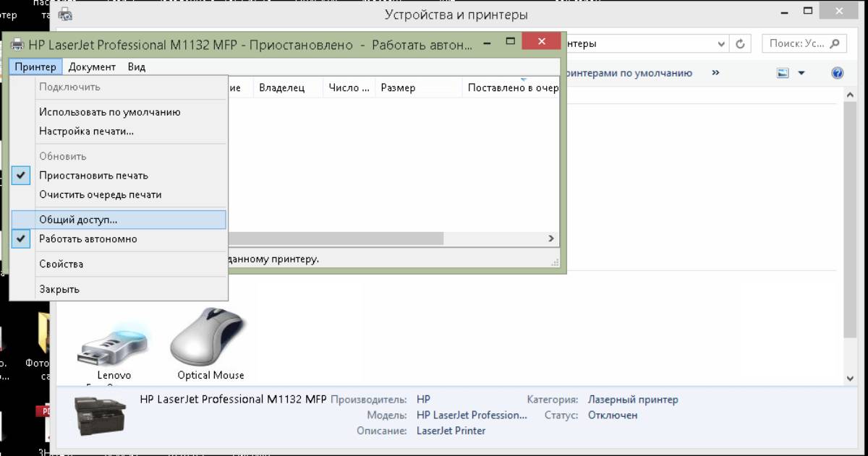Click the Общий доступ... menu entry

click(119, 220)
